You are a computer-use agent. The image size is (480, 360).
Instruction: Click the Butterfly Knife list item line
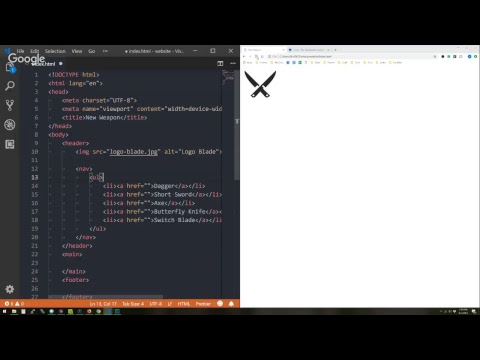coord(162,212)
